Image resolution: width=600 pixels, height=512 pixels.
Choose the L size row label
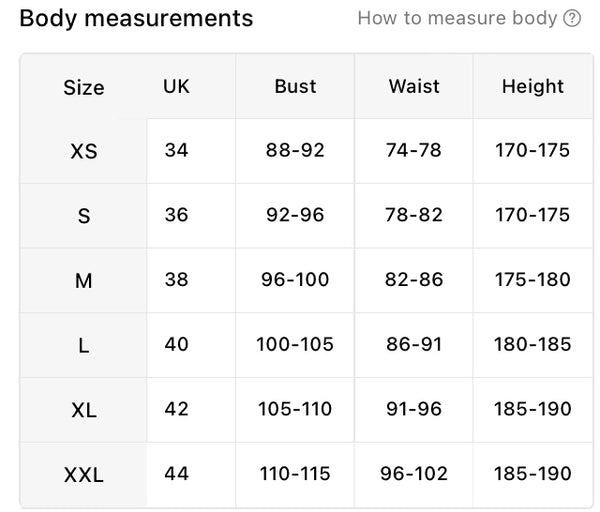coord(84,345)
